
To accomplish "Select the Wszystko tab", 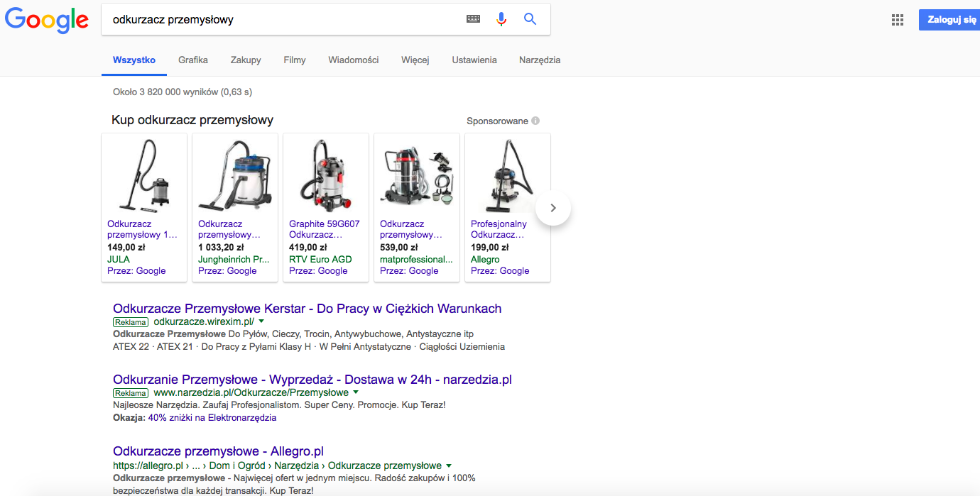I will click(134, 60).
